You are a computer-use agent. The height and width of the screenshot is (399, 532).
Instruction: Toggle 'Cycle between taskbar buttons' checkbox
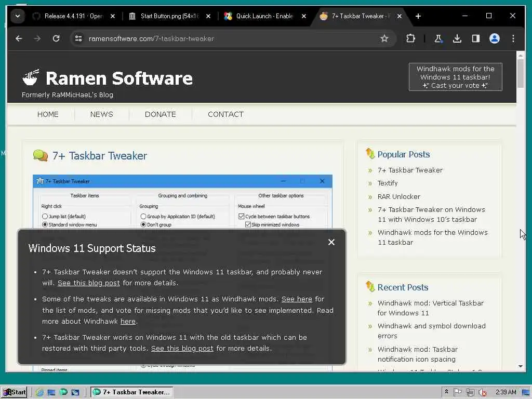241,217
